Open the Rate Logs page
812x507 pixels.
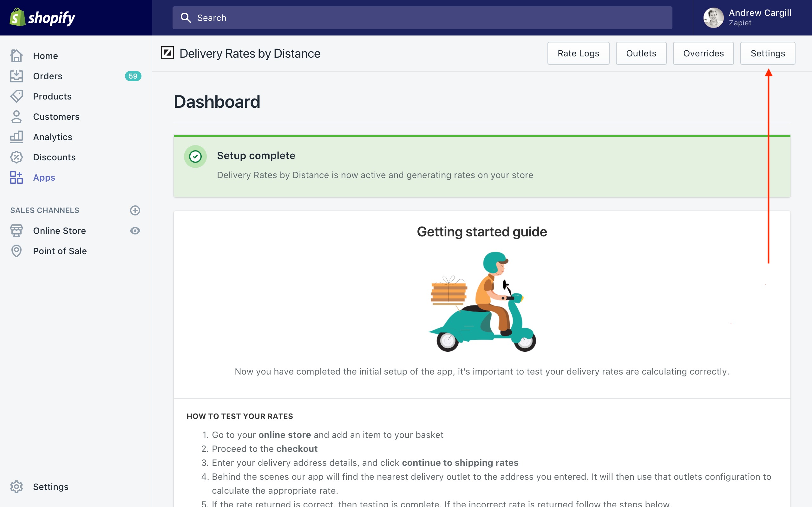pyautogui.click(x=578, y=53)
